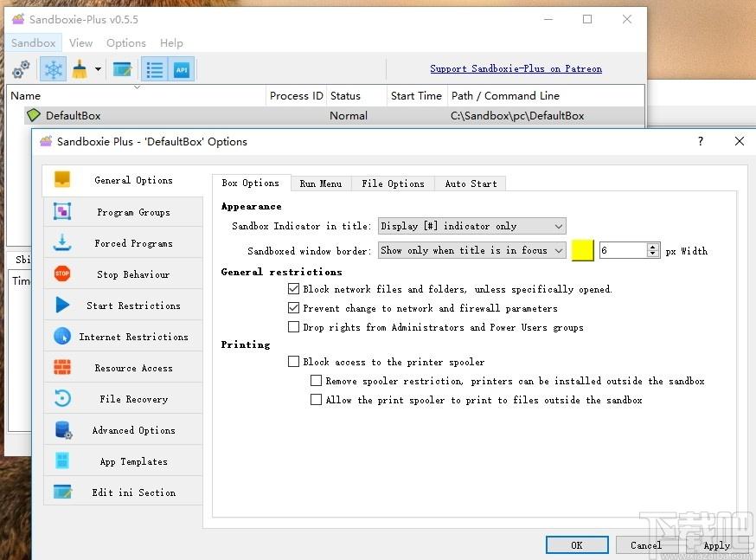The height and width of the screenshot is (560, 756).
Task: Open Start Restrictions play icon
Action: click(62, 305)
